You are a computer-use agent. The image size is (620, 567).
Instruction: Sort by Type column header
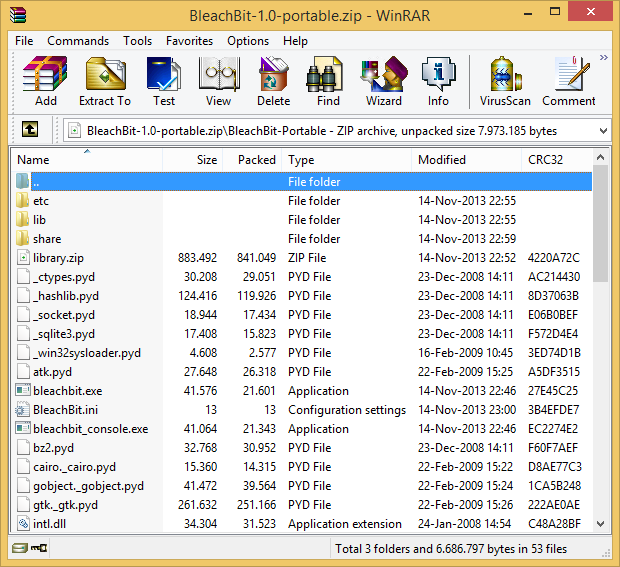coord(347,160)
